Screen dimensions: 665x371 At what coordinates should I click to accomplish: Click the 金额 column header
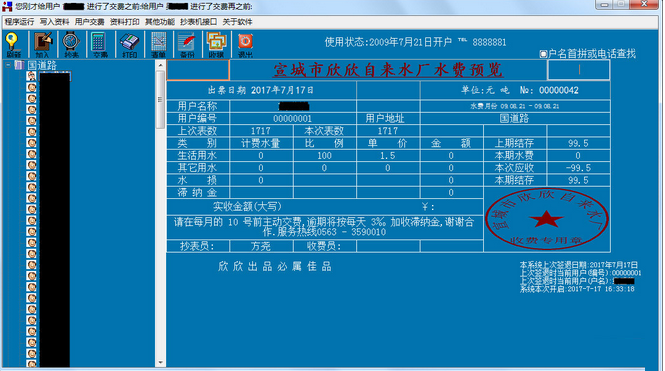coord(451,143)
